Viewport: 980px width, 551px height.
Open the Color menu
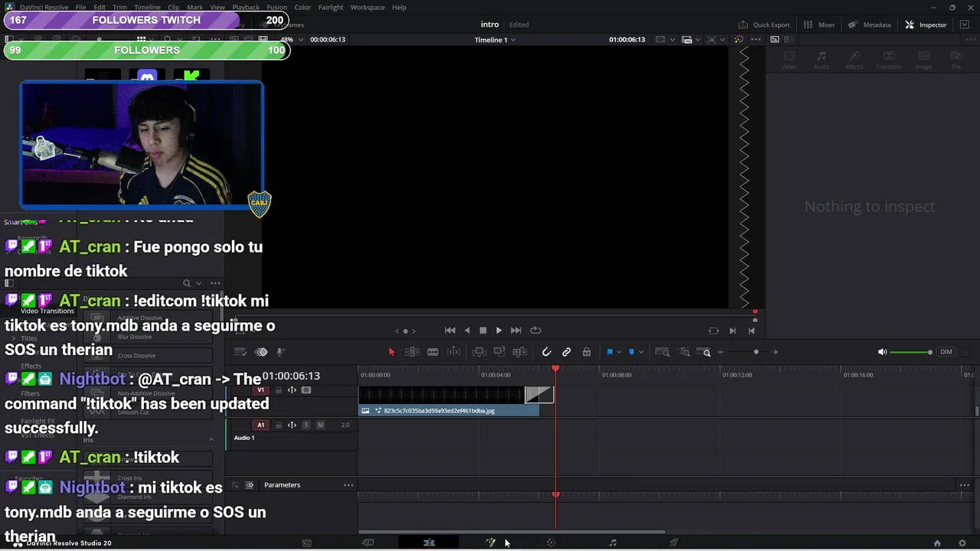[303, 7]
